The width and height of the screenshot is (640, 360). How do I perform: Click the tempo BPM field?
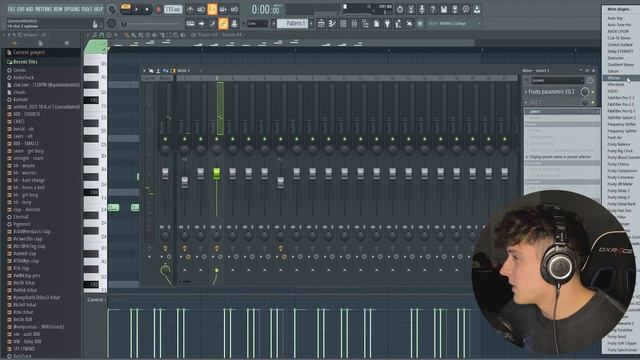tap(173, 9)
